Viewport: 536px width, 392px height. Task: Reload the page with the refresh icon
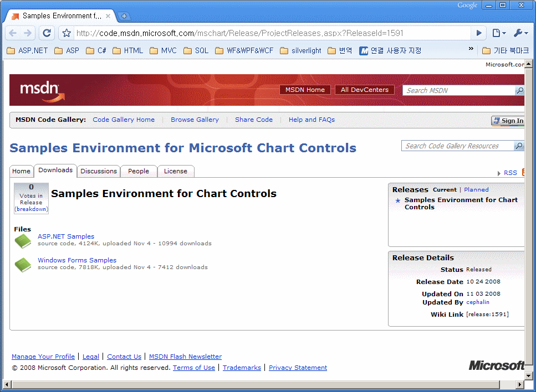pyautogui.click(x=47, y=33)
